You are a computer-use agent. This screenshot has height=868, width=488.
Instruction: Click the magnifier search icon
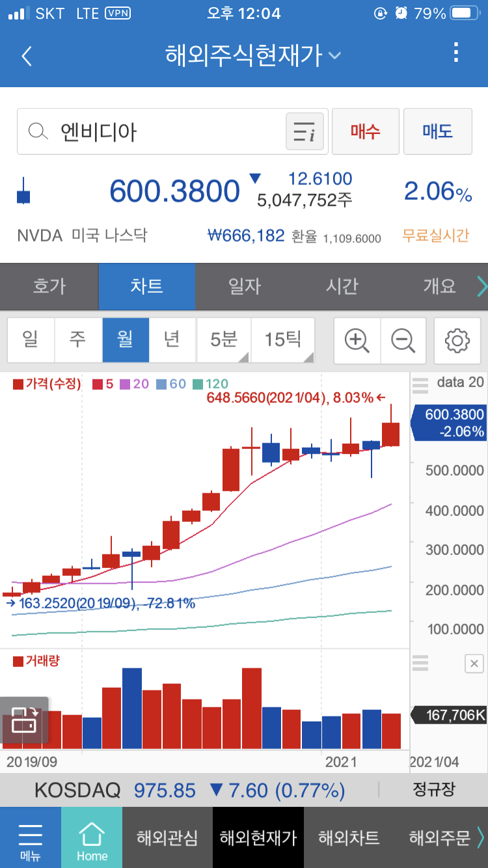39,132
